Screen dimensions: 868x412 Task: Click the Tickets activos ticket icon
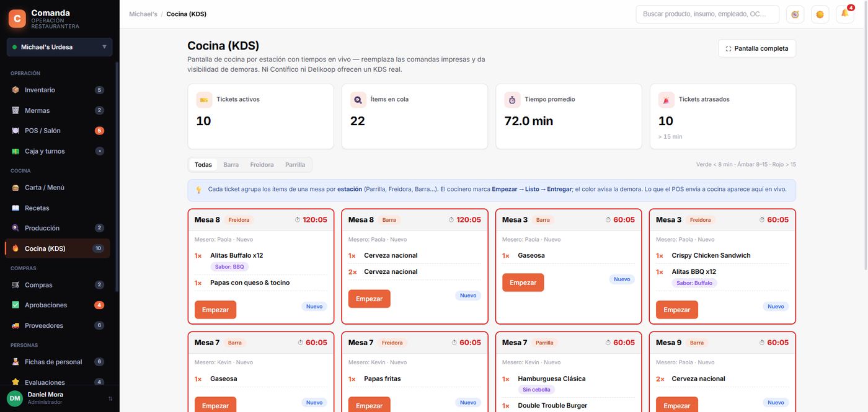tap(204, 100)
